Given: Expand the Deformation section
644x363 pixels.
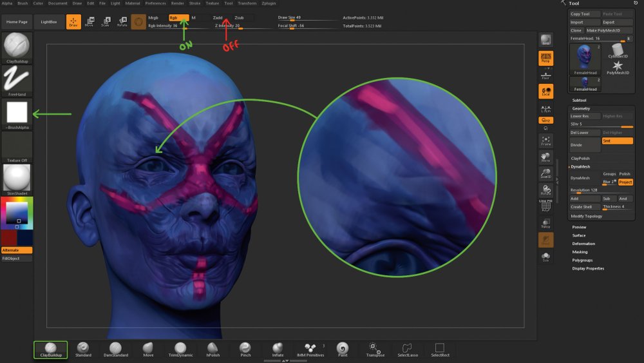Looking at the screenshot, I should tap(583, 243).
